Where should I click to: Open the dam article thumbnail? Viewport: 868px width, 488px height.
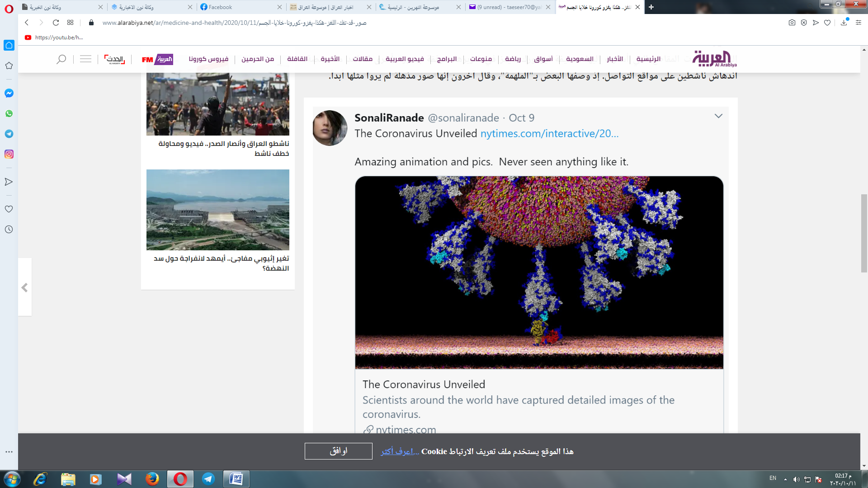tap(217, 210)
